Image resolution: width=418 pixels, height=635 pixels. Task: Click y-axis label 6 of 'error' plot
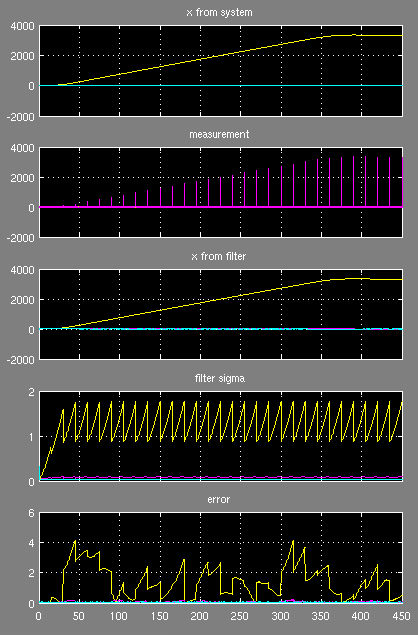coord(31,513)
